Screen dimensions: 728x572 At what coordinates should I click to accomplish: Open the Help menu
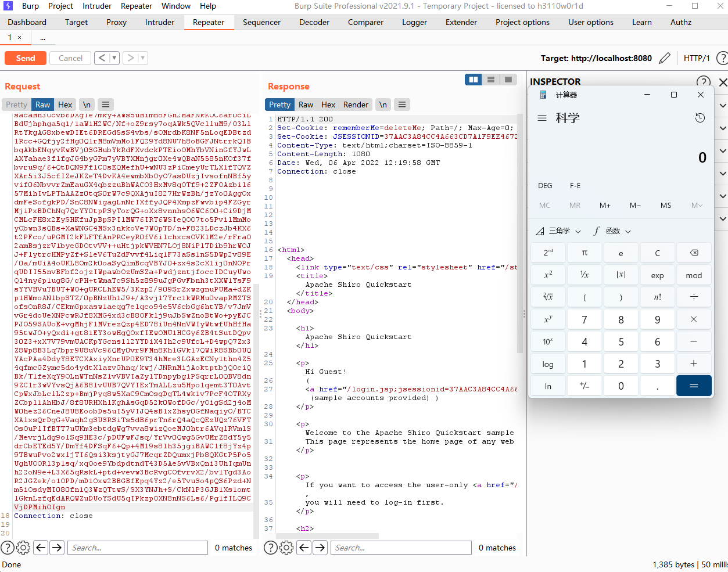208,6
